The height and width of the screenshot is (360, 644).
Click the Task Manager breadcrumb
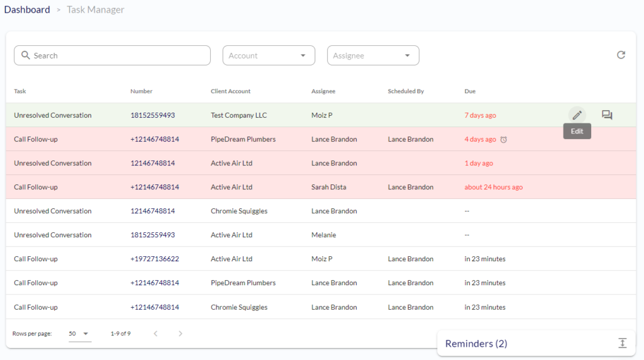pos(96,9)
